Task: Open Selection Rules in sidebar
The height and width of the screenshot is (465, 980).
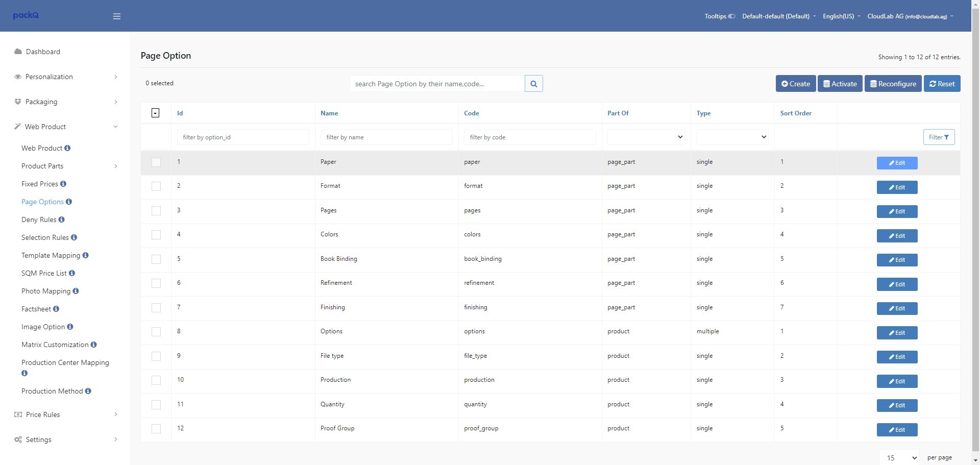Action: point(45,237)
